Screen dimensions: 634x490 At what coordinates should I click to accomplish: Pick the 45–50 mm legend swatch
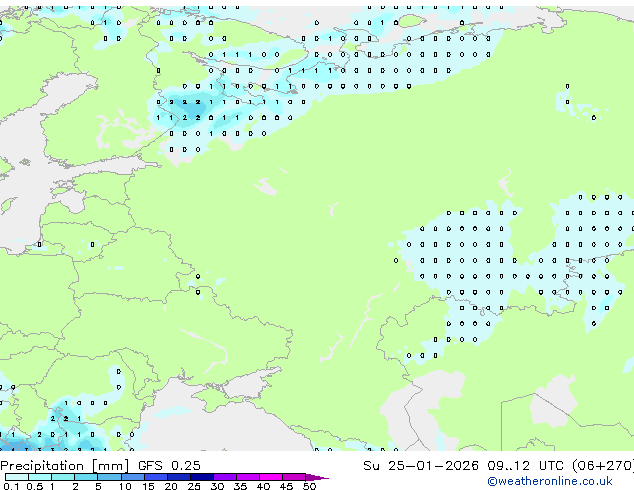click(x=294, y=477)
